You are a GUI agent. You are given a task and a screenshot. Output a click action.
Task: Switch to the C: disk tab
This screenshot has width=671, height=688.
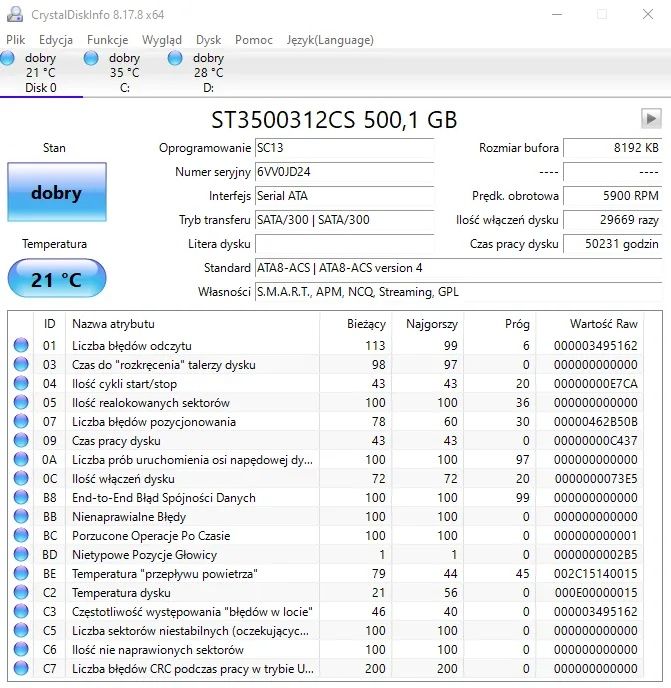125,72
